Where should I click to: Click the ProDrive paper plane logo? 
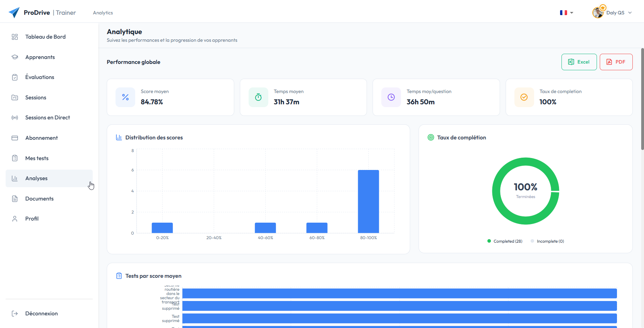pyautogui.click(x=14, y=13)
